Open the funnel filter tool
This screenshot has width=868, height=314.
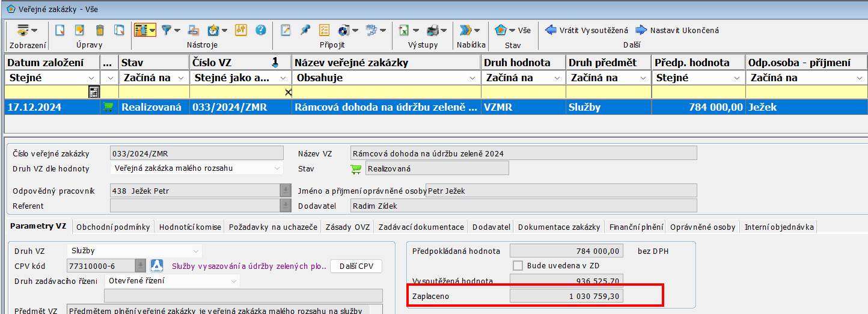[x=166, y=30]
